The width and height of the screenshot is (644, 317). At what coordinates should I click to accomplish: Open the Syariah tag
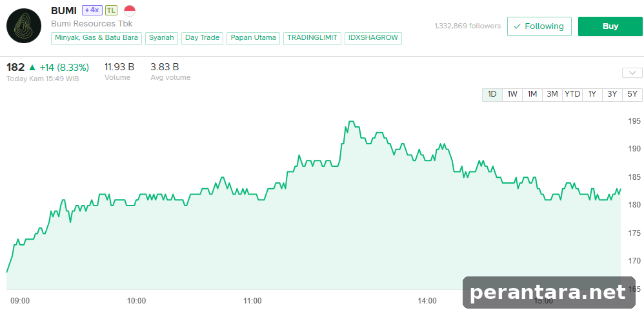coord(161,38)
